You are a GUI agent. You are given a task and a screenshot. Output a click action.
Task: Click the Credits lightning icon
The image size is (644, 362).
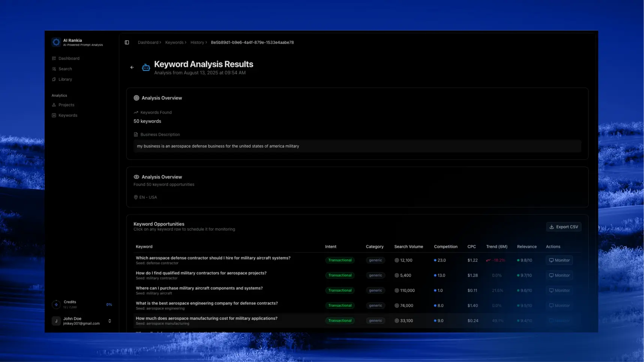click(x=56, y=304)
